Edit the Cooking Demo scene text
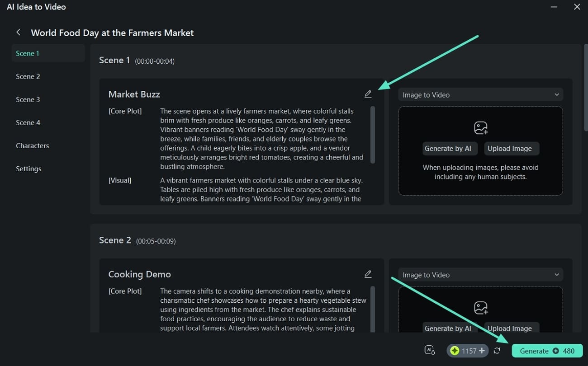588x366 pixels. (x=368, y=274)
